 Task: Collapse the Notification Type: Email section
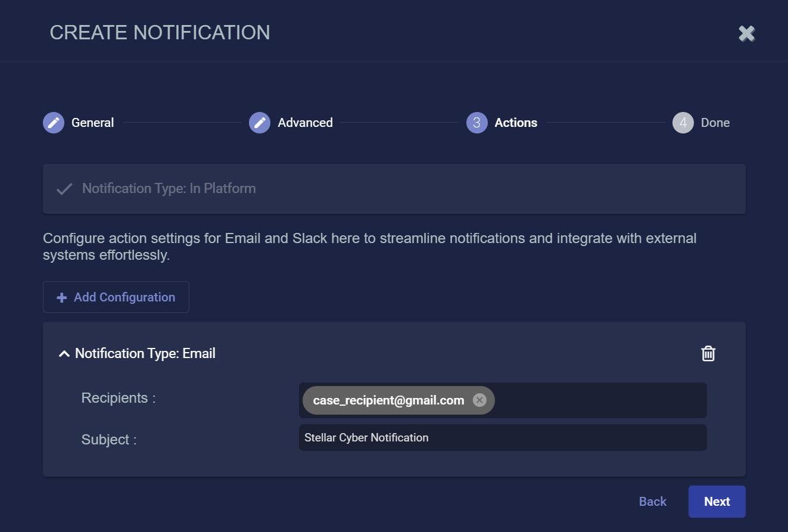tap(64, 354)
